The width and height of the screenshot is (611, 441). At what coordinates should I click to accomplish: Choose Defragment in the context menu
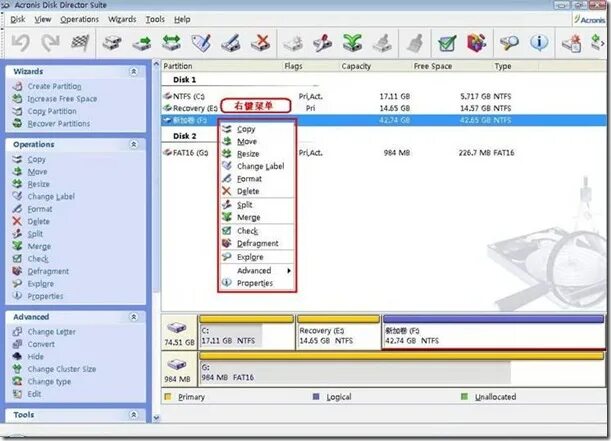point(256,243)
